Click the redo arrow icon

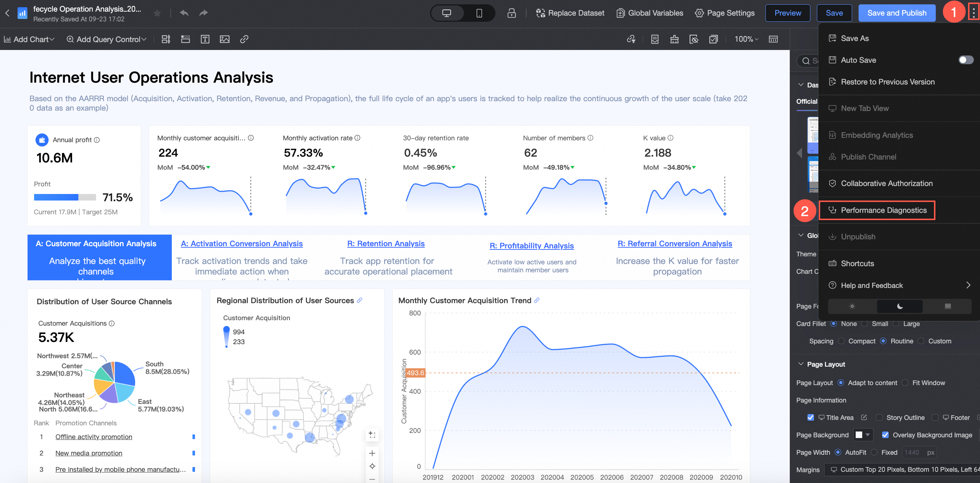tap(204, 13)
